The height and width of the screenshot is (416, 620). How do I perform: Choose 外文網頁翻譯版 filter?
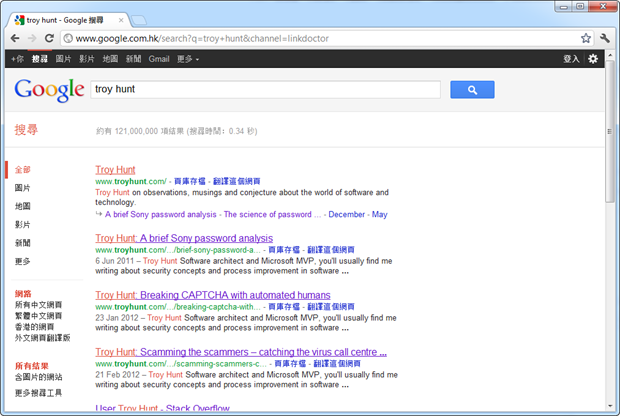(42, 338)
